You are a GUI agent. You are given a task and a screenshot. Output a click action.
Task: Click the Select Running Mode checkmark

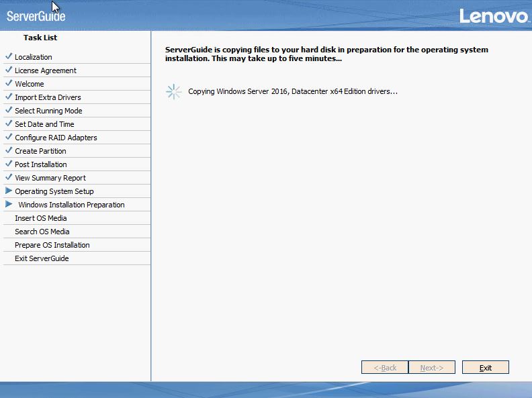(9, 110)
